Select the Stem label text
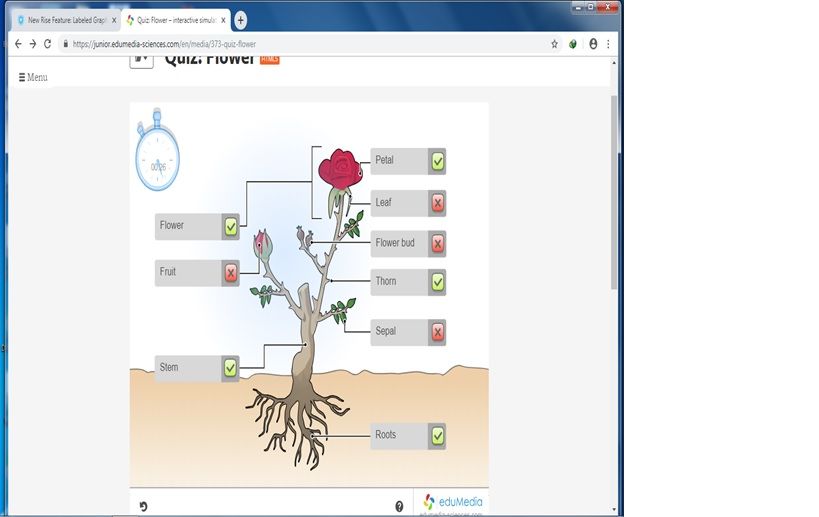Screen dimensions: 819x517 pyautogui.click(x=169, y=367)
